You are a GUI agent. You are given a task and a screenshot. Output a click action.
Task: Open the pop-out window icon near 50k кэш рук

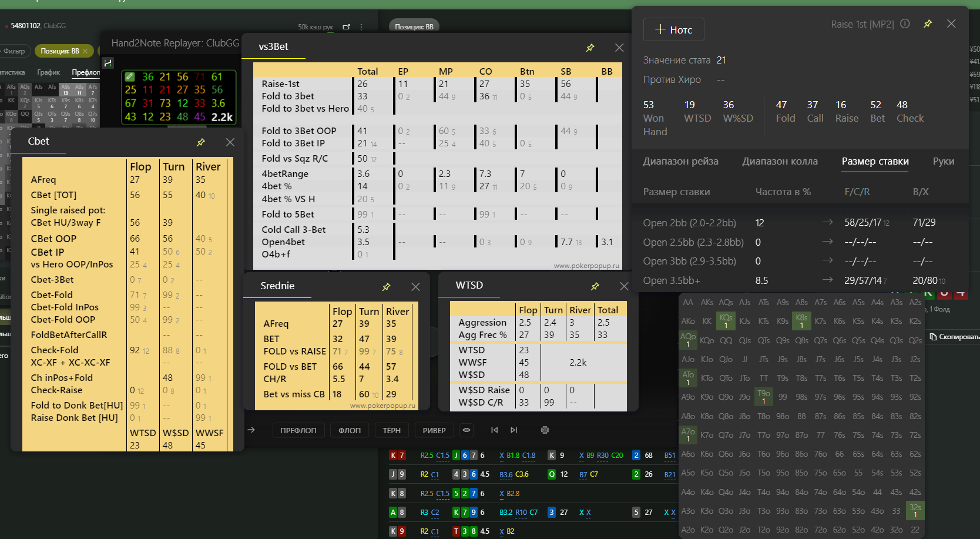click(346, 27)
